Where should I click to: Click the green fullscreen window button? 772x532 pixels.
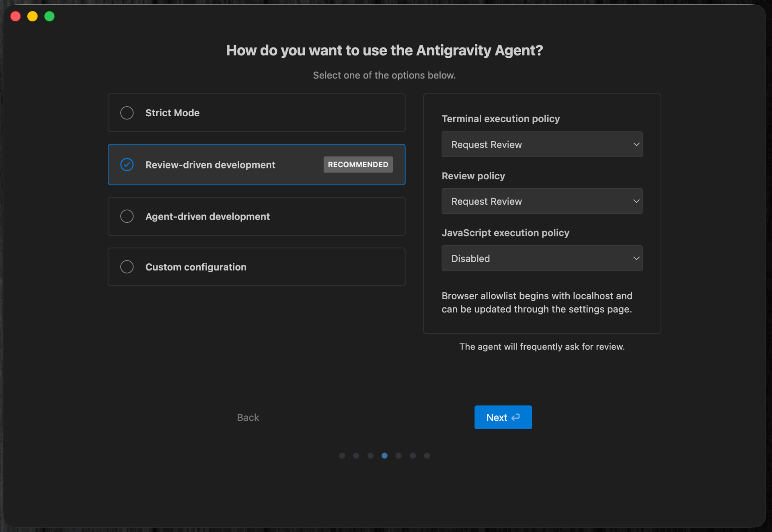(49, 16)
